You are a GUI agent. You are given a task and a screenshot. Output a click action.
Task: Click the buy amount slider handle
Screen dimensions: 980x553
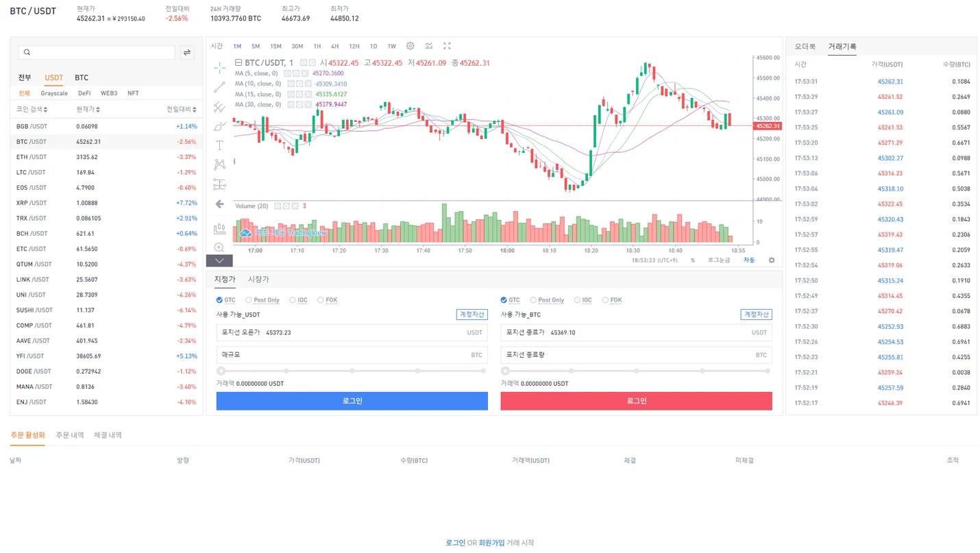[x=221, y=371]
